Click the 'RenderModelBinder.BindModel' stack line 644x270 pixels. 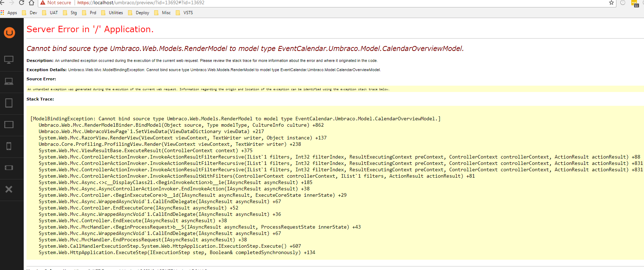pyautogui.click(x=181, y=125)
